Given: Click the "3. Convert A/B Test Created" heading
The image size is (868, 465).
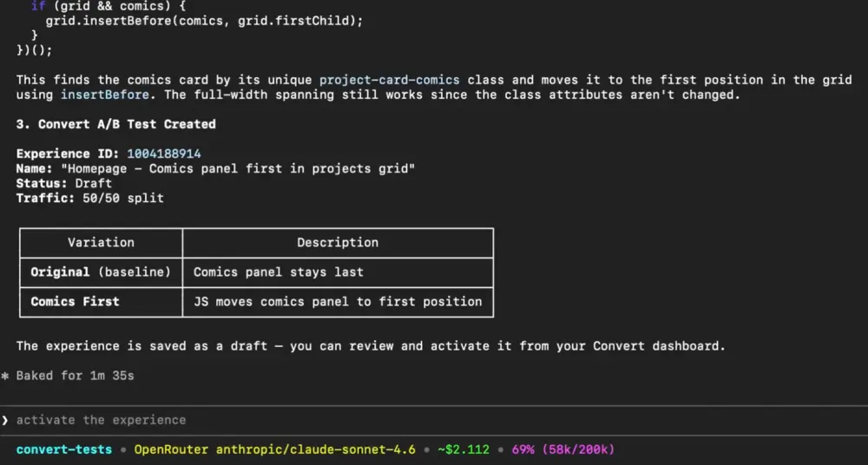Looking at the screenshot, I should (x=116, y=124).
